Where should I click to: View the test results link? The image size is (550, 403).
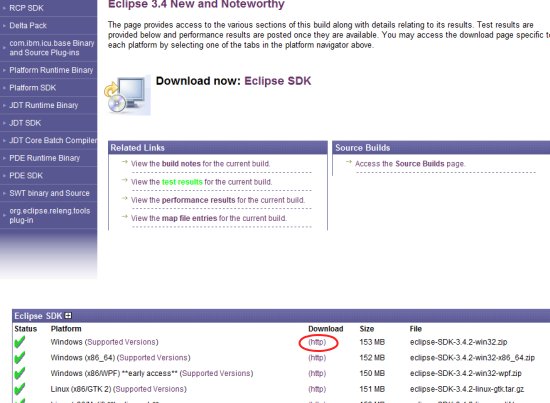tap(182, 182)
